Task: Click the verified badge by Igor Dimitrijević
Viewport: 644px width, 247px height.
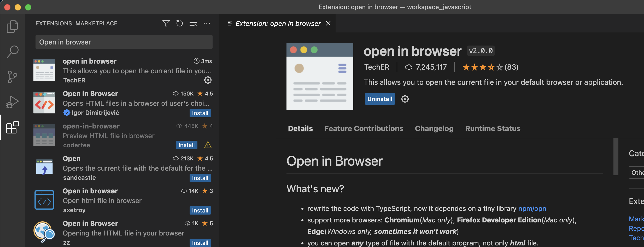Action: pyautogui.click(x=67, y=113)
